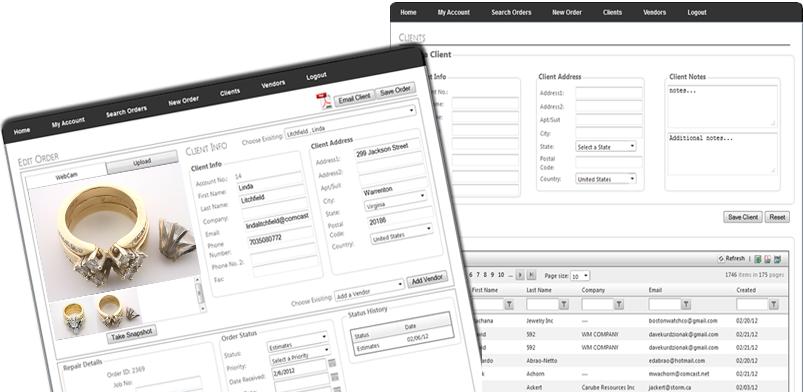
Task: Click Postal Code field showing 20186
Action: click(x=400, y=218)
